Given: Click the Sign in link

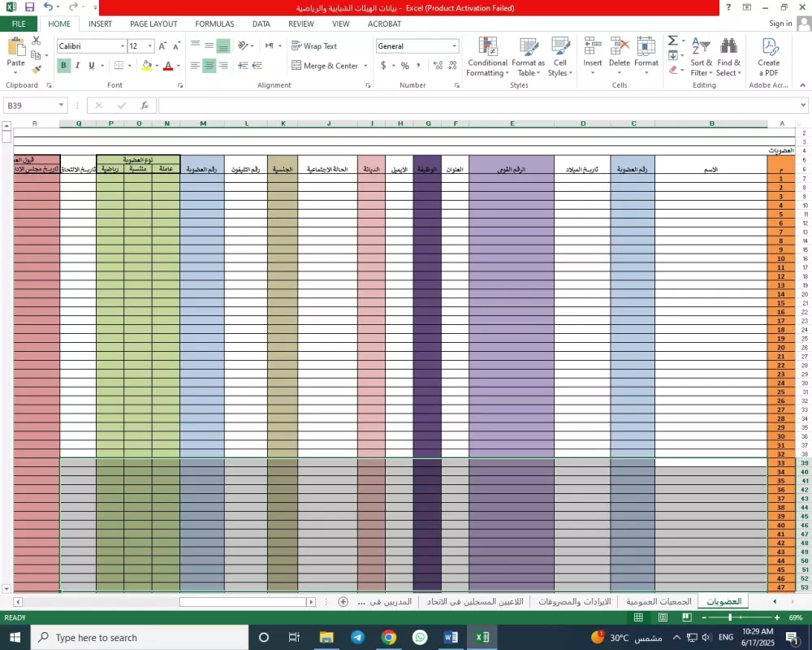Looking at the screenshot, I should pyautogui.click(x=780, y=24).
